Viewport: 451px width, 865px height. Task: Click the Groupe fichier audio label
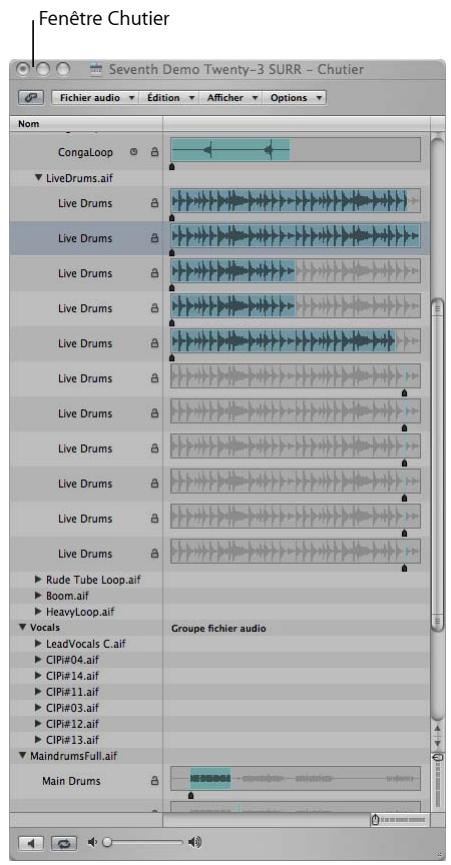(x=218, y=628)
